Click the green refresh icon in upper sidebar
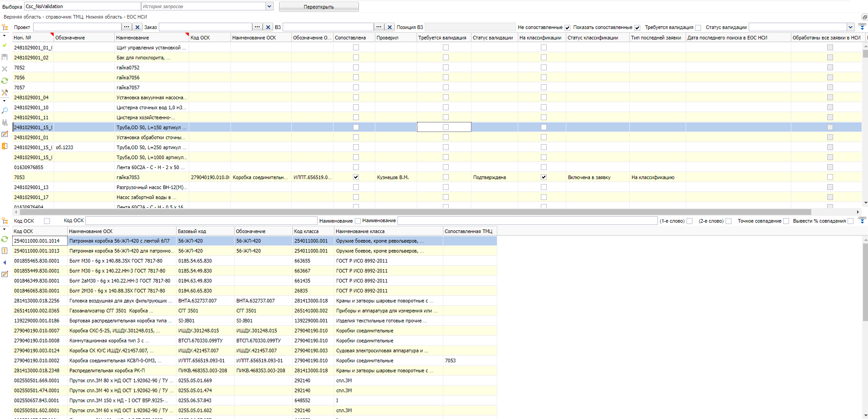 coord(5,81)
